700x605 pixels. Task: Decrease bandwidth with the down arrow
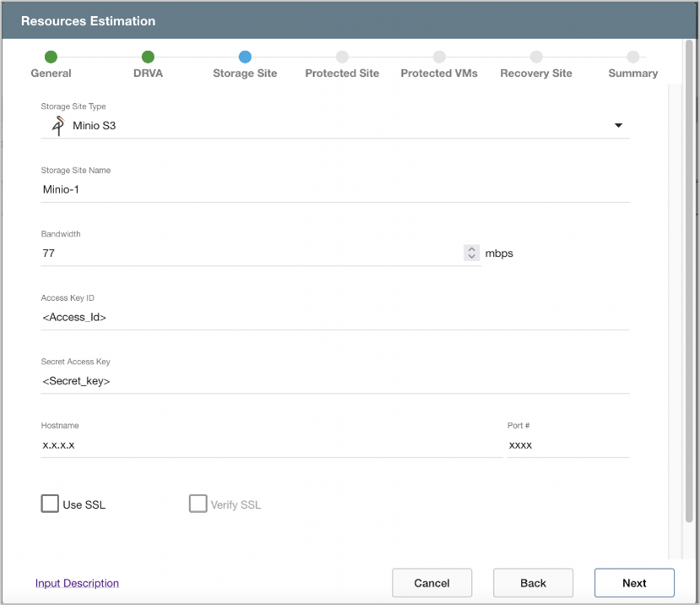coord(471,257)
